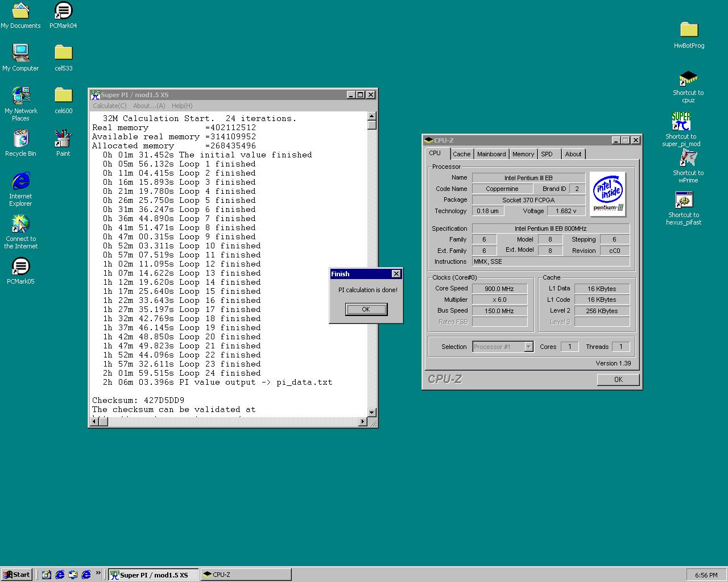728x582 pixels.
Task: Open the HwBotProg folder
Action: [689, 35]
